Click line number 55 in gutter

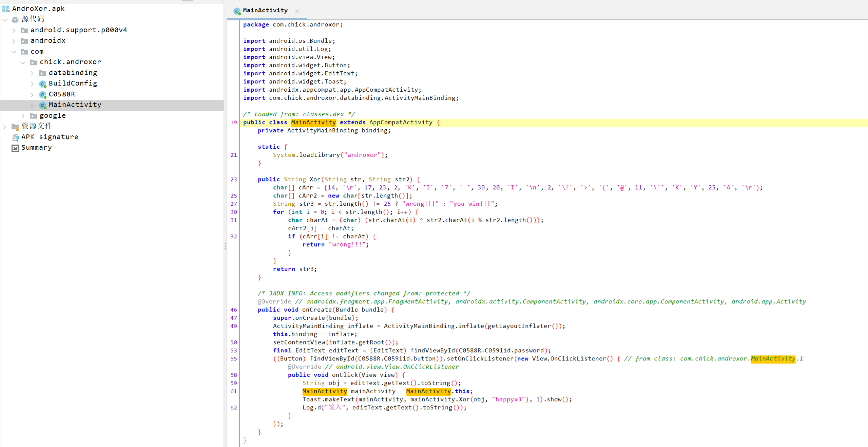pyautogui.click(x=234, y=358)
